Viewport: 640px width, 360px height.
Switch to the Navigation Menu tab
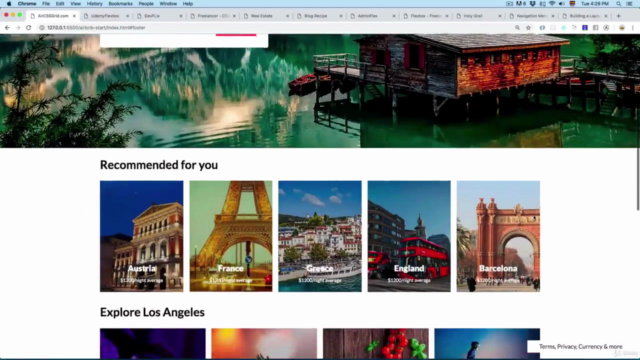[531, 16]
